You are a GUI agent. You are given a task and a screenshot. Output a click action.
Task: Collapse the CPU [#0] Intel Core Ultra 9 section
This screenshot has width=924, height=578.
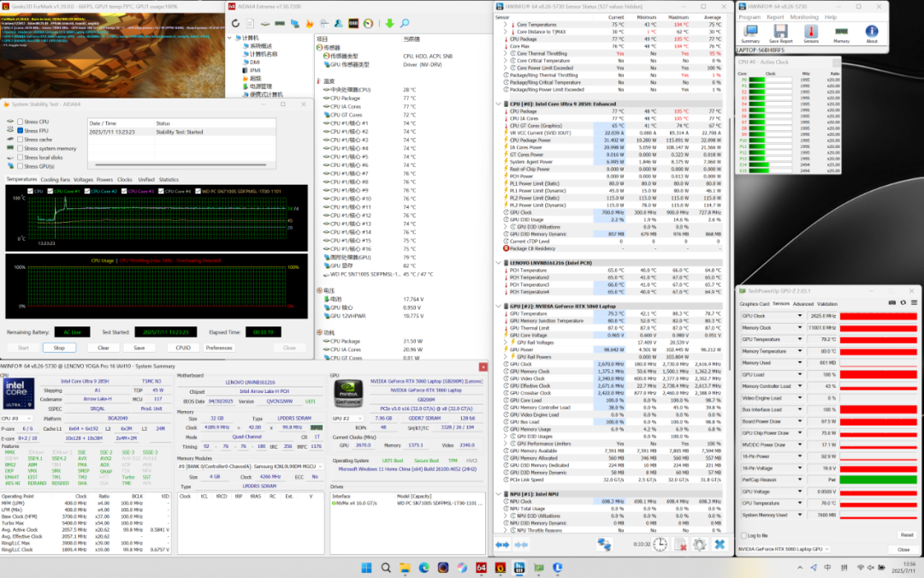pos(499,104)
